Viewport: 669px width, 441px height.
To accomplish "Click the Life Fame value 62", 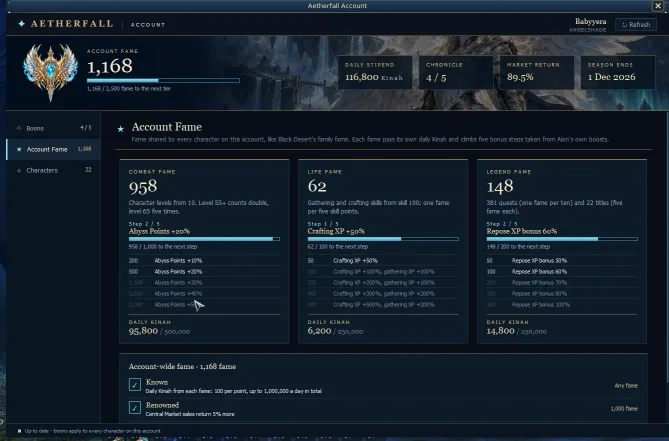I will coord(317,186).
